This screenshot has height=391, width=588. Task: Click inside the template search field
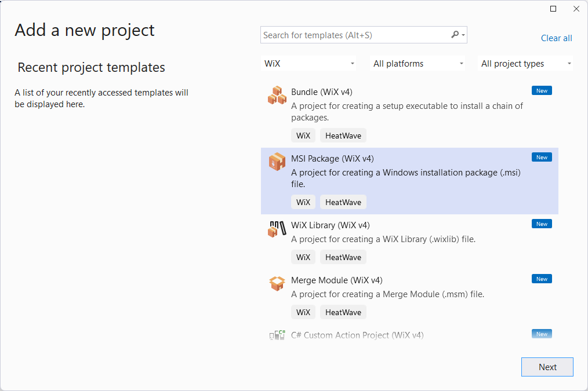(348, 35)
